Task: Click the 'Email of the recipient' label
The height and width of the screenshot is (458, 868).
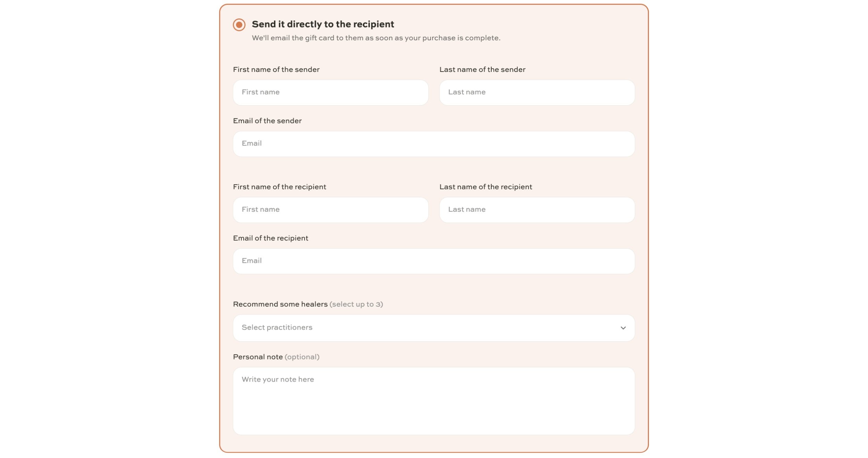Action: 270,238
